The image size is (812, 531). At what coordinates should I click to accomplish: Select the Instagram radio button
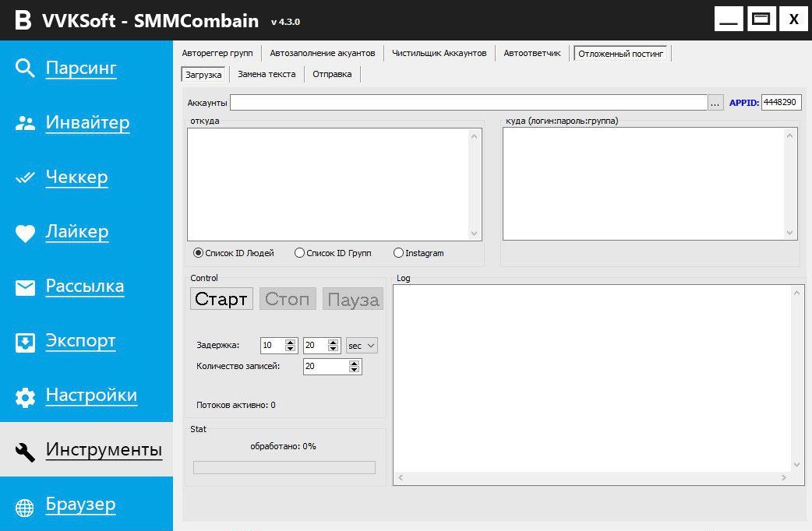click(398, 253)
